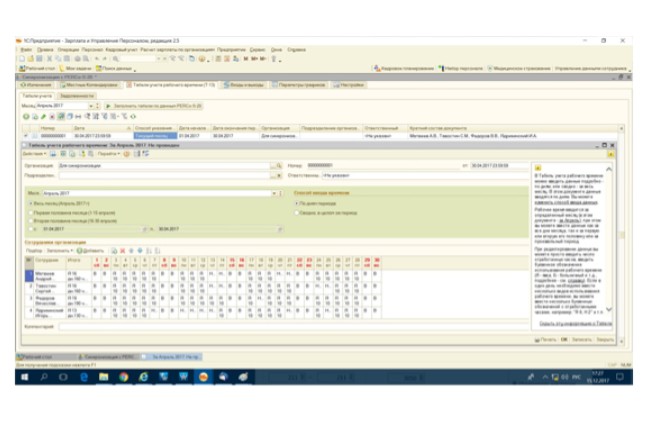650x430 pixels.
Task: Click the green add icon in list toolbar
Action: point(24,116)
